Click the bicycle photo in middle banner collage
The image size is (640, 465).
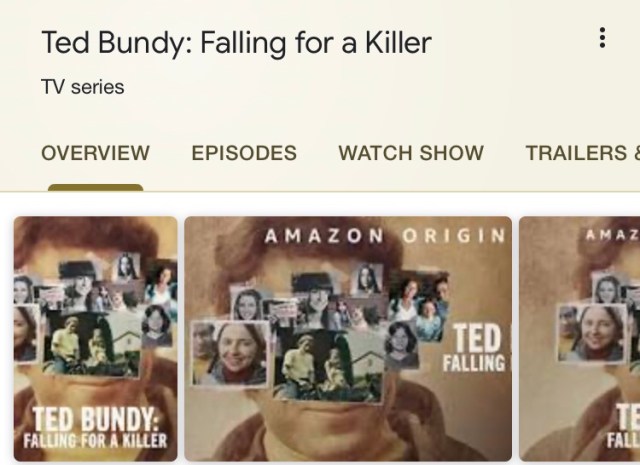(329, 365)
